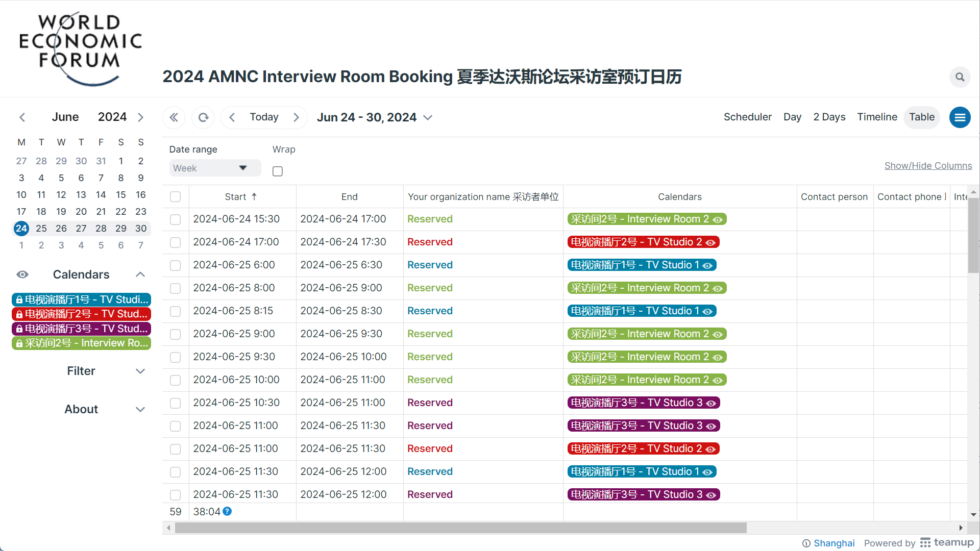The height and width of the screenshot is (551, 980).
Task: Click the Today button
Action: pos(264,117)
